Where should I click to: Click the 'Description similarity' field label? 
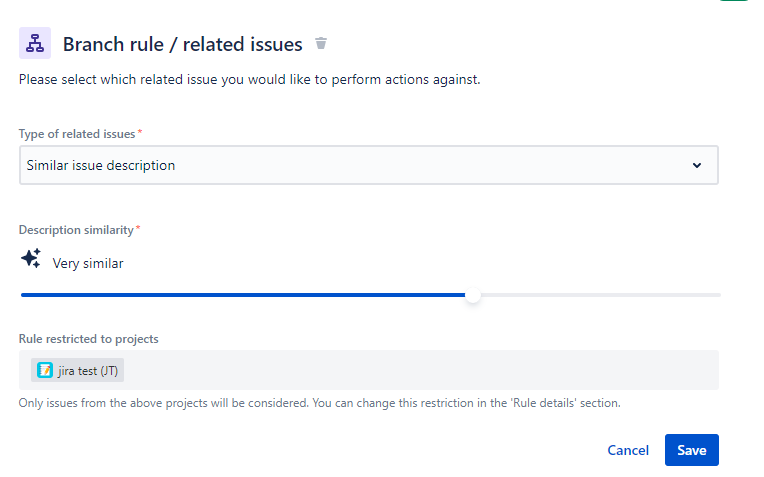click(x=76, y=230)
